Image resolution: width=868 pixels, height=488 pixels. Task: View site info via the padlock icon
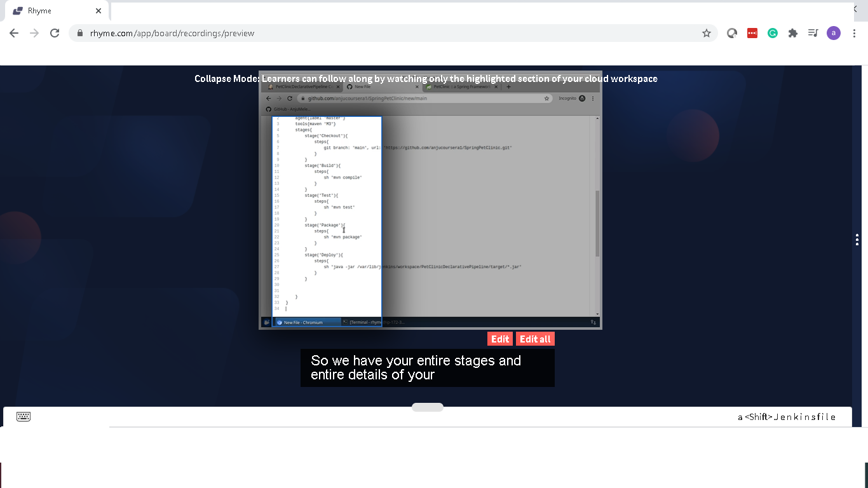pos(80,33)
